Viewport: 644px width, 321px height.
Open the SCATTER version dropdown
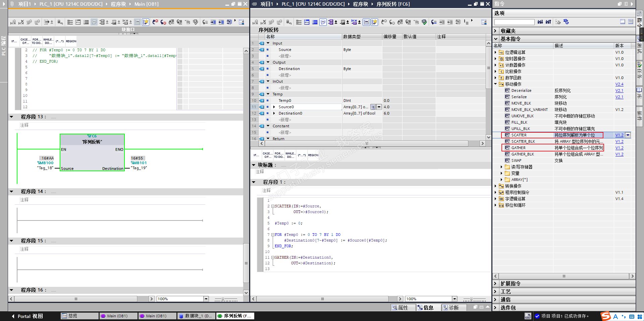pos(628,135)
